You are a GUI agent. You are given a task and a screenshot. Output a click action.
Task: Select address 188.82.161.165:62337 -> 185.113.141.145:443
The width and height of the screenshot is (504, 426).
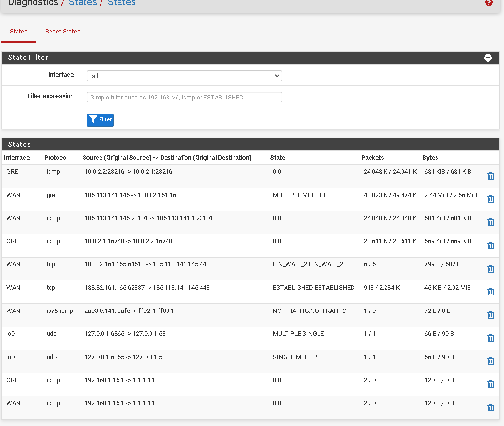147,288
